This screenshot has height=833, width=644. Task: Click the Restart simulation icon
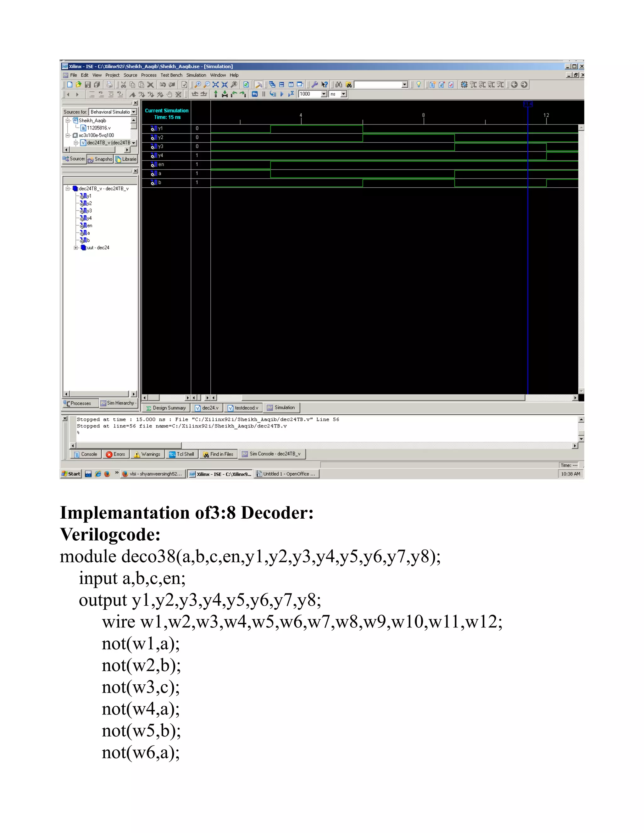[254, 94]
